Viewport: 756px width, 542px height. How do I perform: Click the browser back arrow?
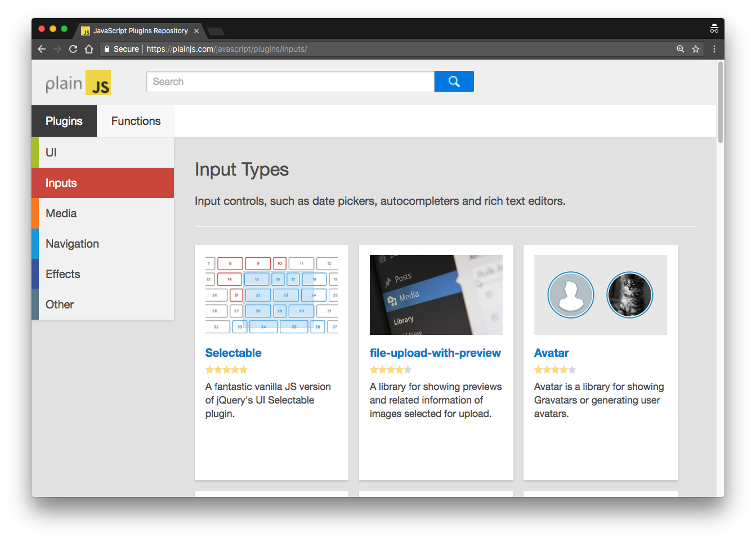[42, 49]
